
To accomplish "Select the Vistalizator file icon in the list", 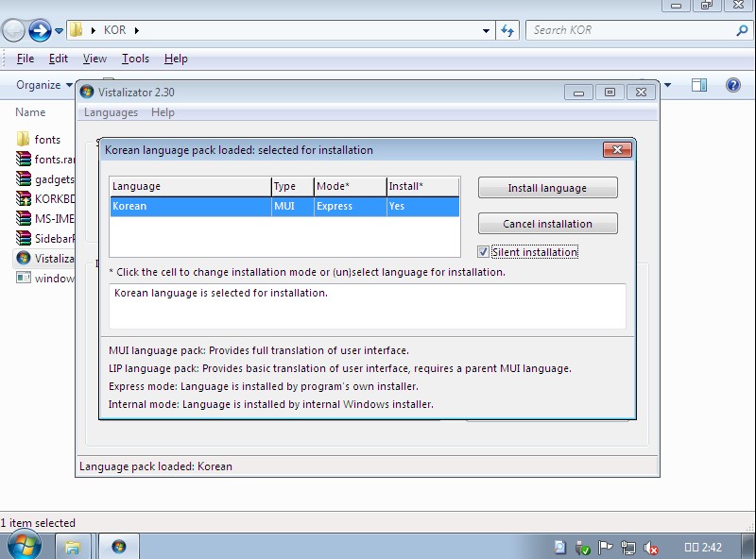I will [23, 258].
